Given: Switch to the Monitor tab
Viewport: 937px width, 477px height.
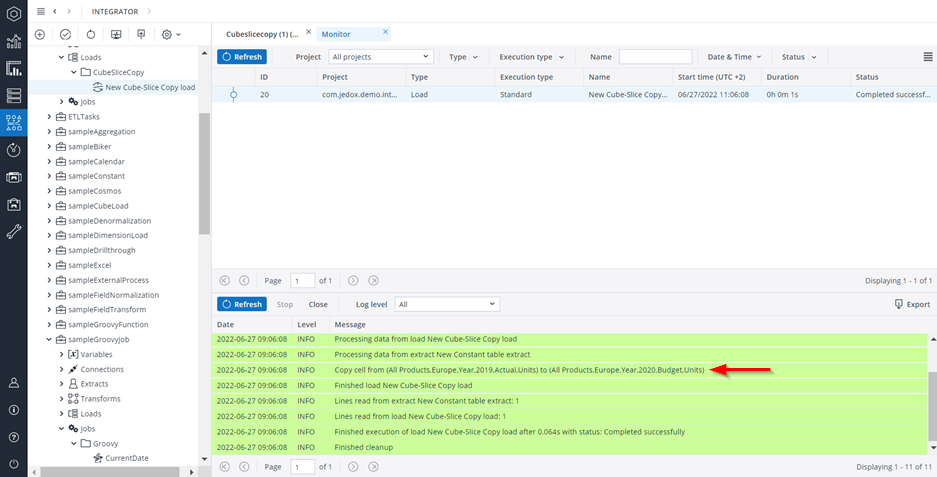Looking at the screenshot, I should pyautogui.click(x=336, y=34).
